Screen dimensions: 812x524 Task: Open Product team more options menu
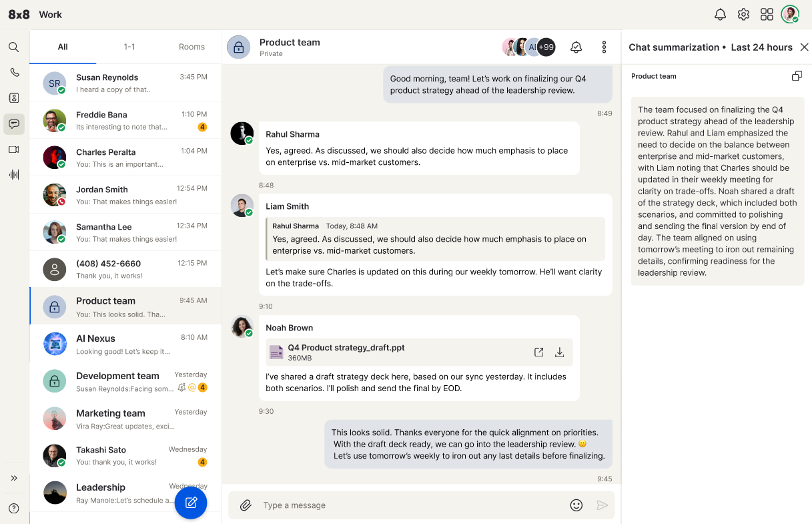coord(604,47)
